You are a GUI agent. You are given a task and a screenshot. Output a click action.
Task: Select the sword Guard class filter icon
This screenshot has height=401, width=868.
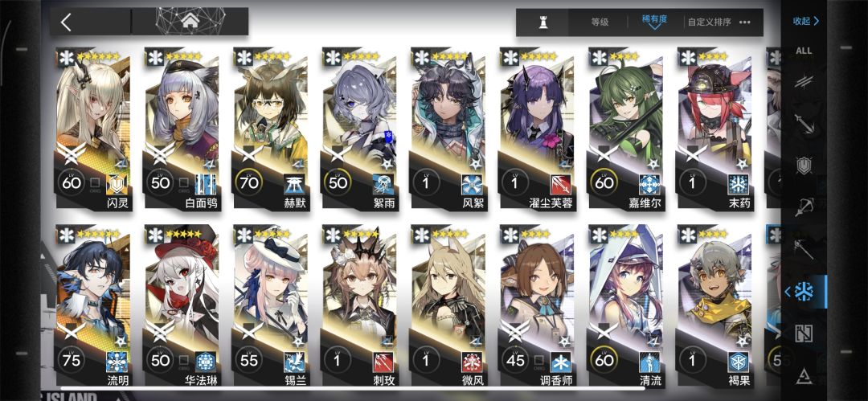(x=803, y=124)
